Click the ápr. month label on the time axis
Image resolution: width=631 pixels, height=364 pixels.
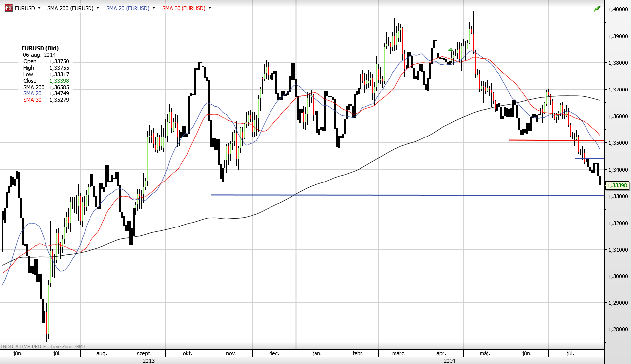(x=442, y=354)
